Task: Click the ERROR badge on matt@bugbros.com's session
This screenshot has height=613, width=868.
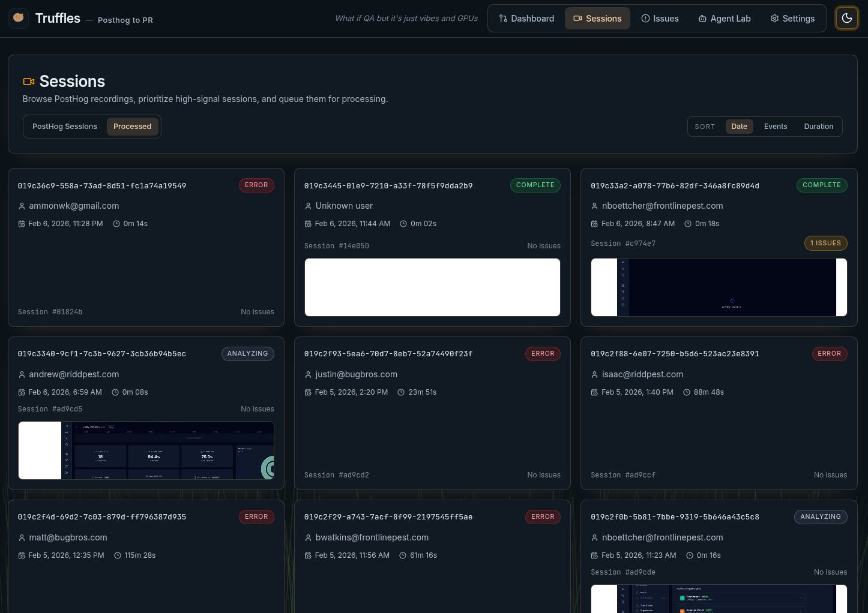Action: tap(256, 516)
